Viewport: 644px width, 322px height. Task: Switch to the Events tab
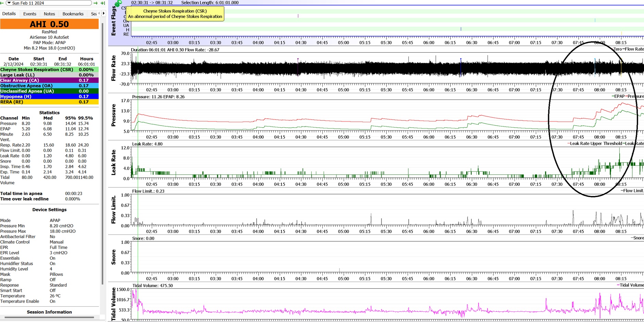(x=30, y=14)
